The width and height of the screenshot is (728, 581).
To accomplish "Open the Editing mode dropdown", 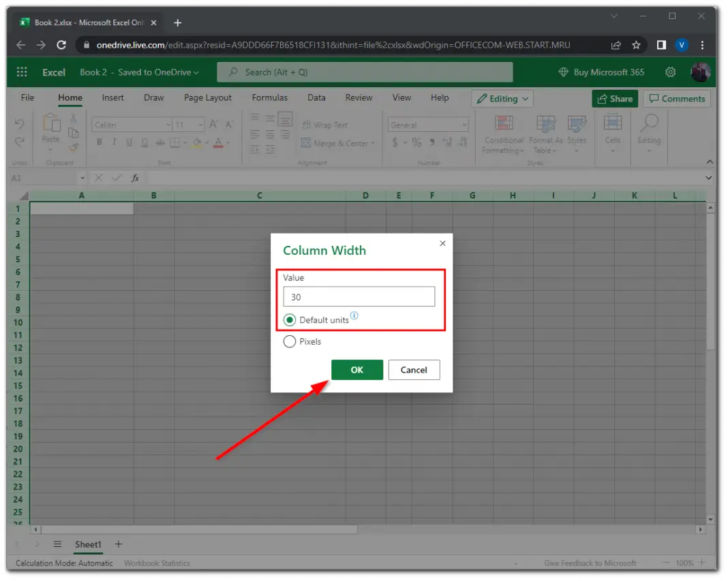I will pos(502,98).
